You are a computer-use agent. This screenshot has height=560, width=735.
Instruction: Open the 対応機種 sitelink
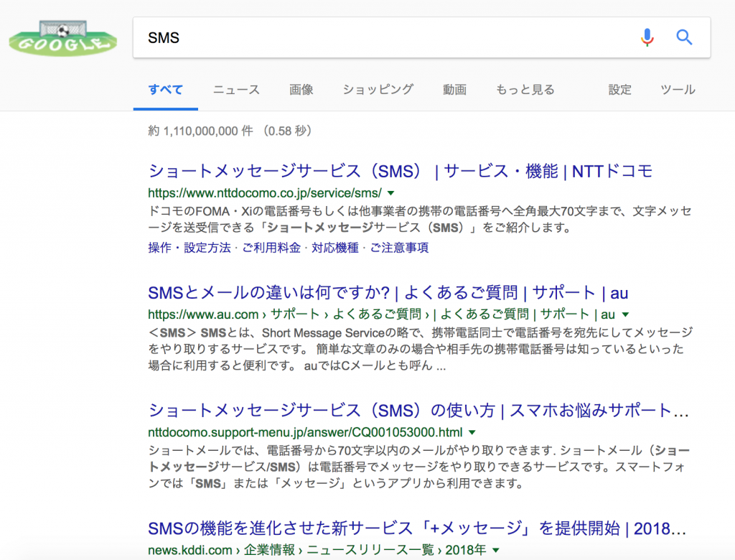(335, 248)
